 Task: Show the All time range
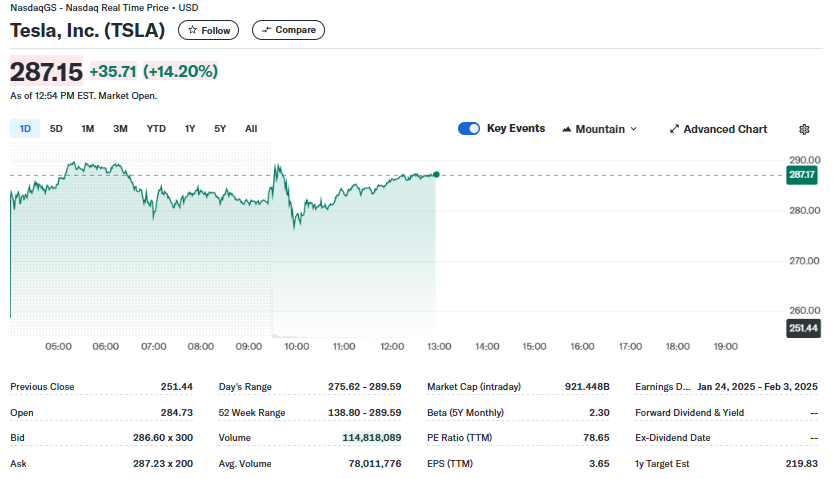click(x=251, y=128)
